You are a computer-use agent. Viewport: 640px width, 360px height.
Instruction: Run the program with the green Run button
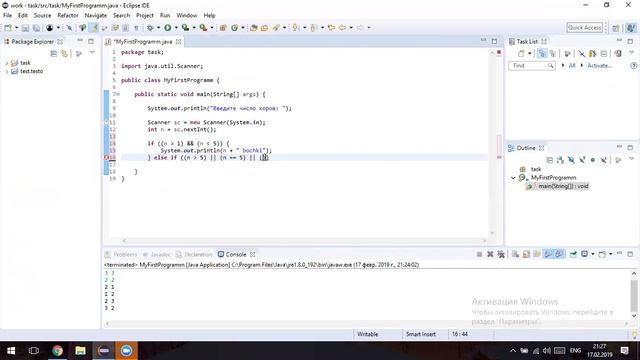pyautogui.click(x=168, y=28)
